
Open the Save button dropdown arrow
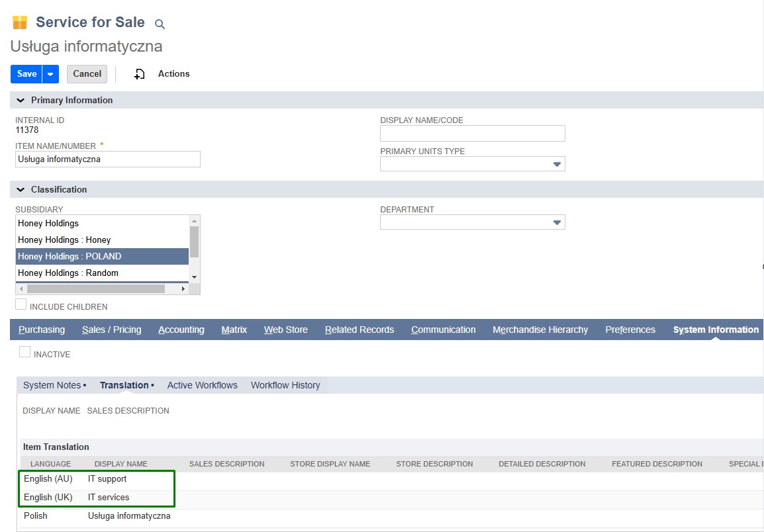click(50, 74)
